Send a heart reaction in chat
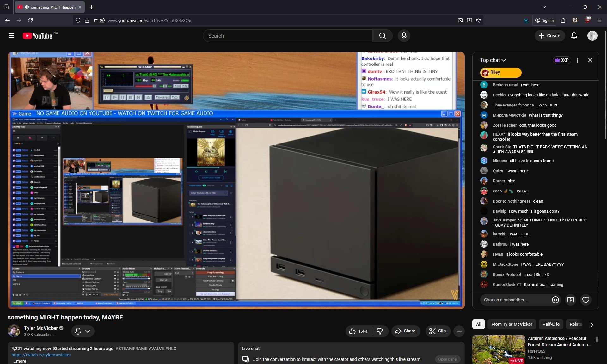This screenshot has width=607, height=364. 586,300
